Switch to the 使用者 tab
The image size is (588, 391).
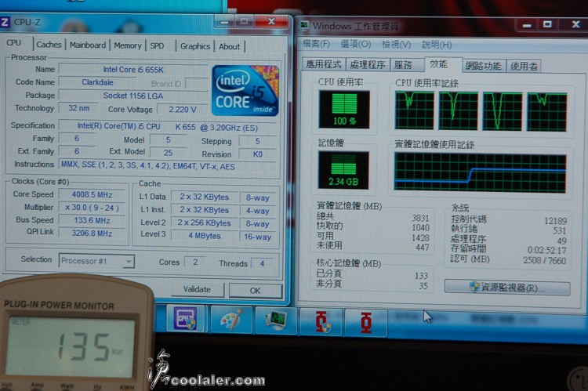point(524,67)
